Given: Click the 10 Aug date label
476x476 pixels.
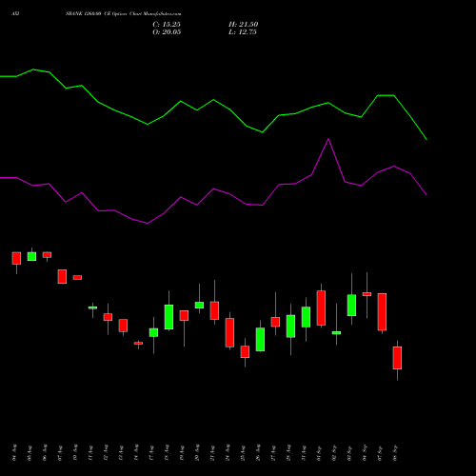Looking at the screenshot, I should [x=75, y=452].
